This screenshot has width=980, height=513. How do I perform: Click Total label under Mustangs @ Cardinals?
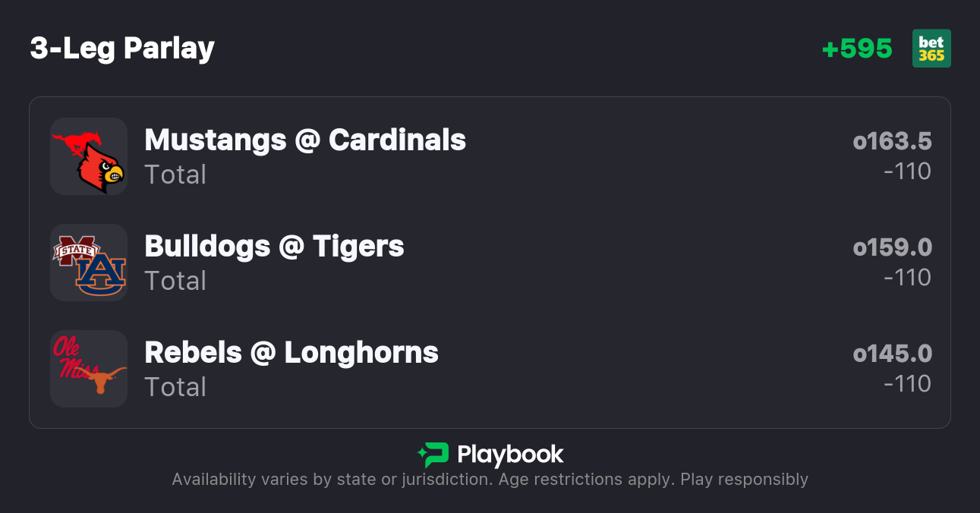[175, 175]
